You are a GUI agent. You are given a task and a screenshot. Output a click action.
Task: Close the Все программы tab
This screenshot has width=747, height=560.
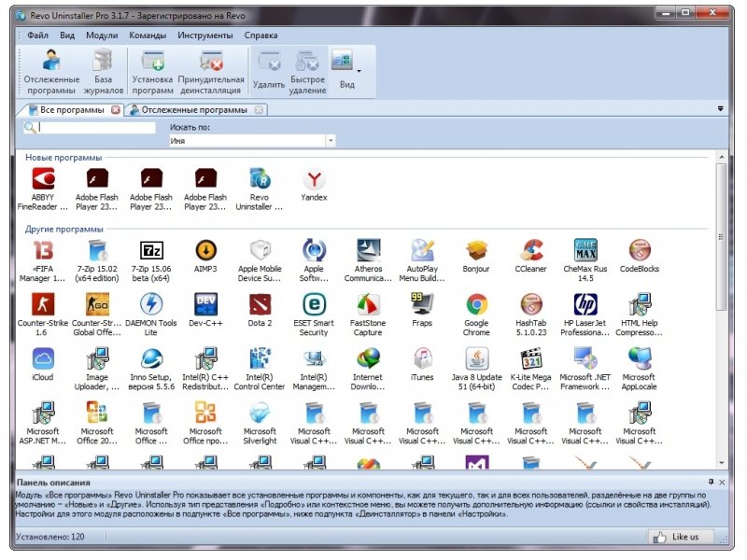pyautogui.click(x=116, y=110)
